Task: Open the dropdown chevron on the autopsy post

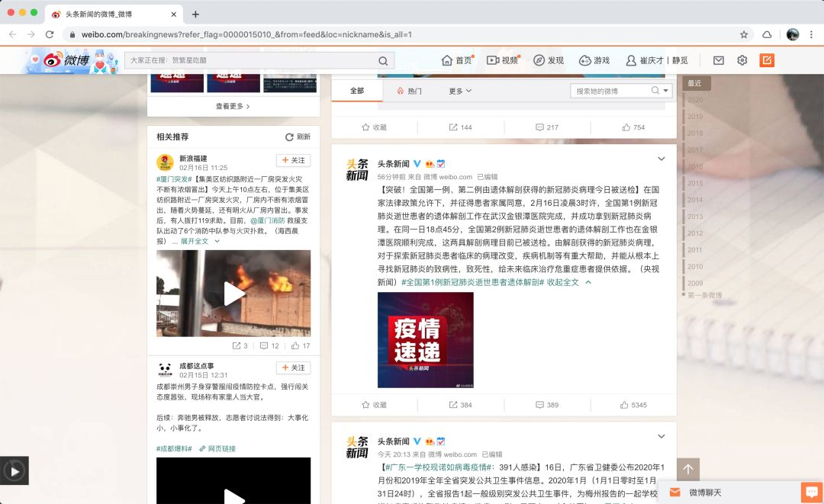Action: point(661,159)
